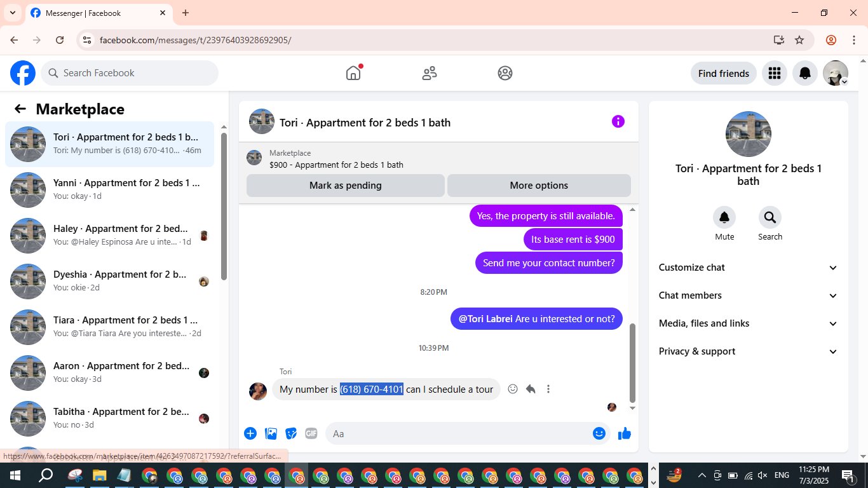This screenshot has height=488, width=868.
Task: Open the $900 Marketplace listing banner
Action: pos(438,159)
